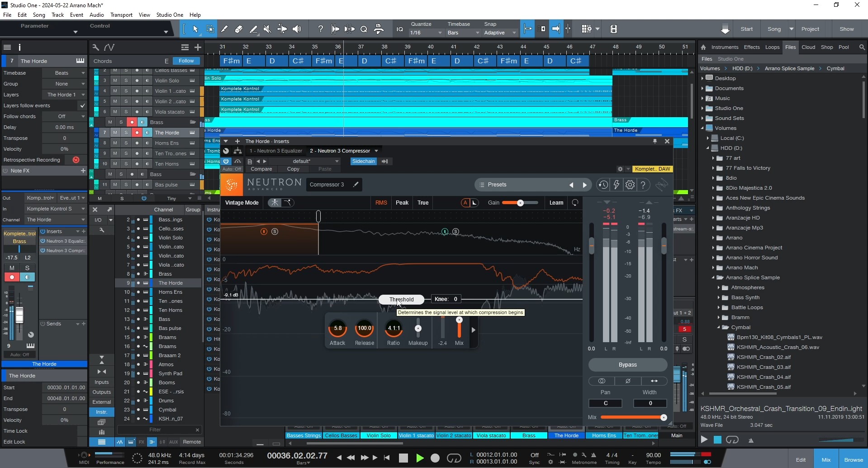Add a new track with plus icon

(x=198, y=47)
